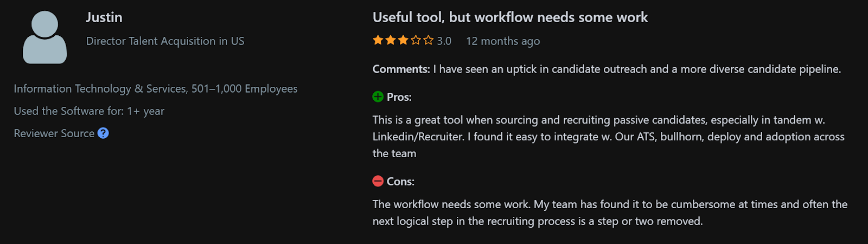Click the Director Talent Acquisition in US text
This screenshot has width=868, height=244.
coord(165,41)
